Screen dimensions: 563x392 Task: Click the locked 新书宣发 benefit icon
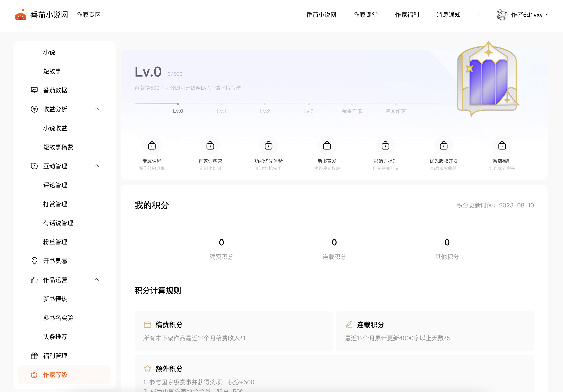(327, 146)
